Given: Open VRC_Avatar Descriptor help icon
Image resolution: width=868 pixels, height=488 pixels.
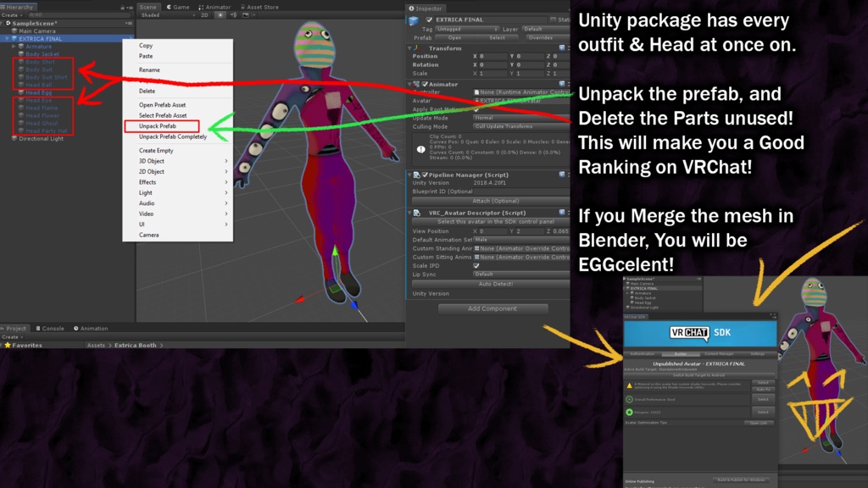Looking at the screenshot, I should point(562,213).
